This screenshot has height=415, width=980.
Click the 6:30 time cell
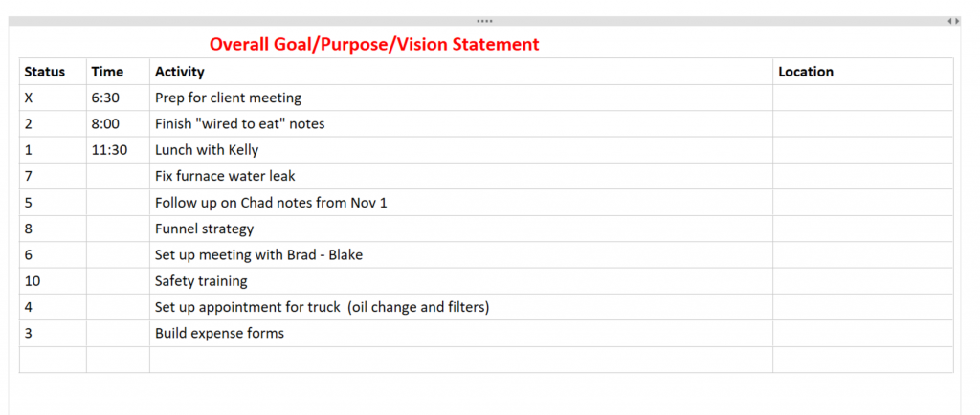[118, 98]
